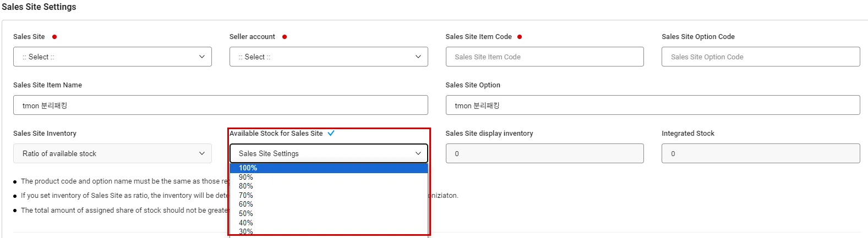Click the blue checkmark beside Available Stock
Screen dimensions: 868x238
(x=331, y=133)
